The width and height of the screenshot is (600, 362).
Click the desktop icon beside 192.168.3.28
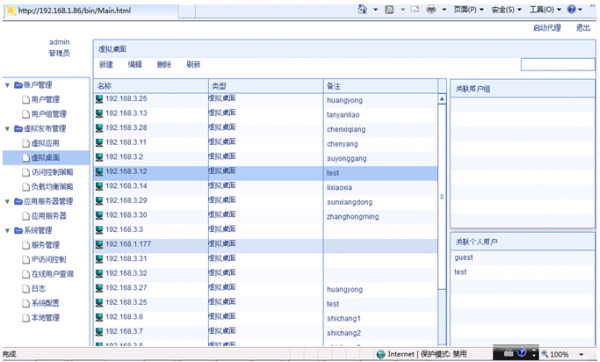point(99,128)
